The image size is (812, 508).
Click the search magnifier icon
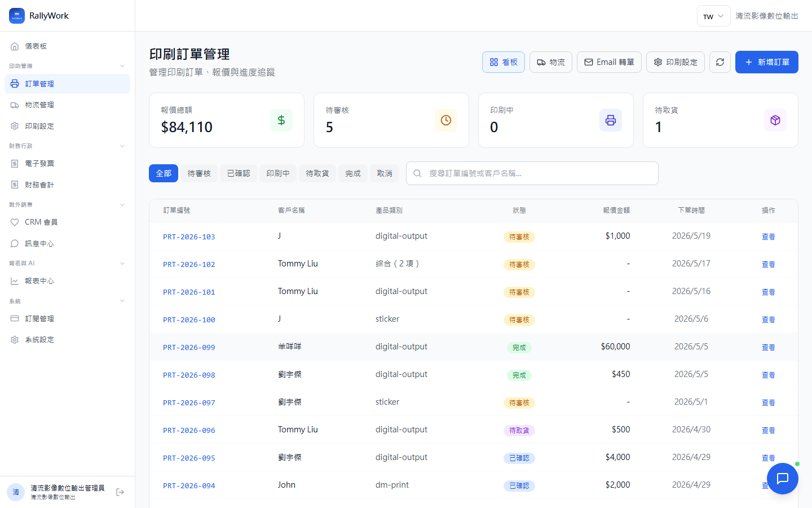click(417, 173)
